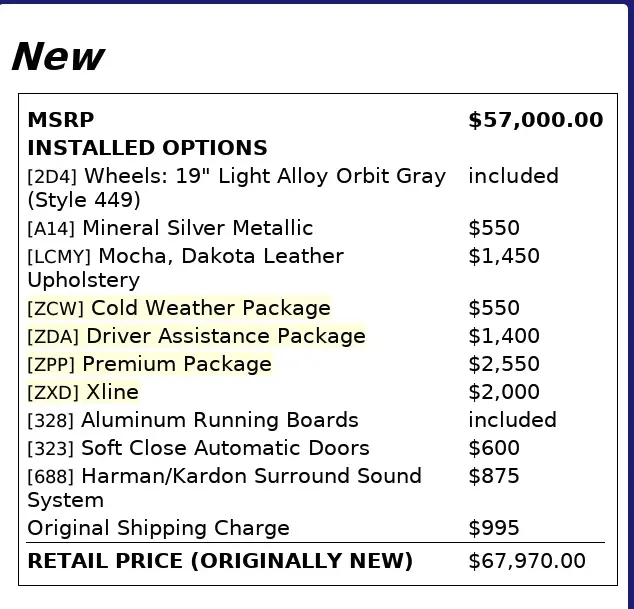Click the MSRP label
The image size is (634, 609).
pyautogui.click(x=60, y=120)
